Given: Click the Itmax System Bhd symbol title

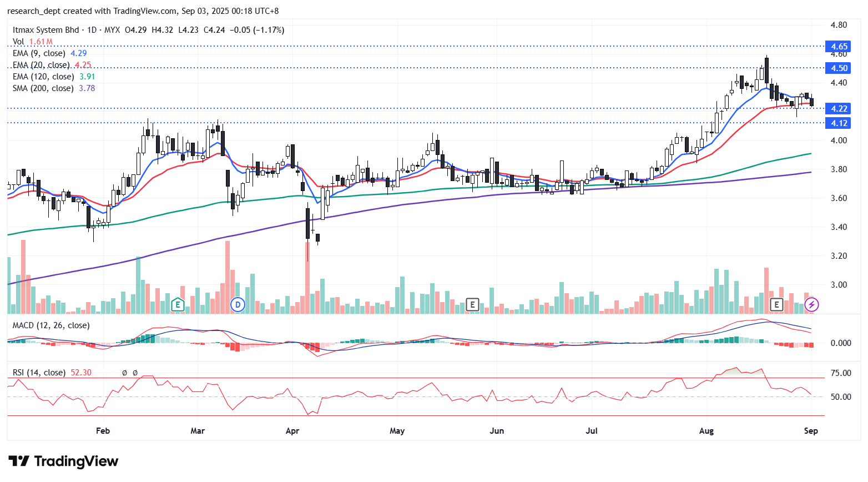Looking at the screenshot, I should click(x=46, y=30).
